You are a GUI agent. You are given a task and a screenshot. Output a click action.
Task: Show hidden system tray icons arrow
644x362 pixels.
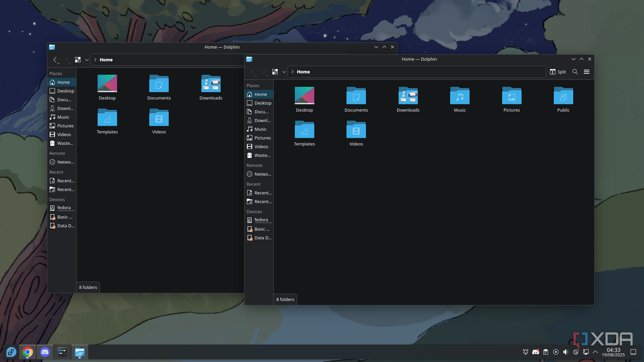pyautogui.click(x=595, y=352)
